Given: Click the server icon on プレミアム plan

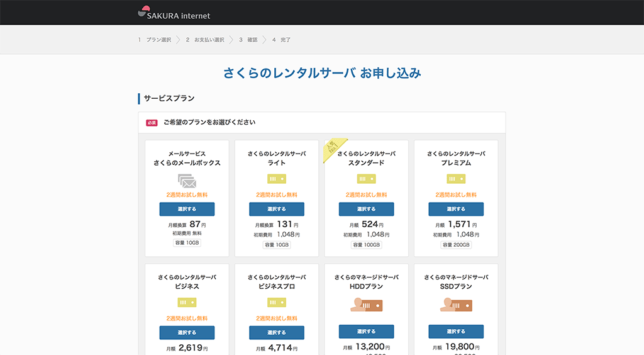Looking at the screenshot, I should pos(456,179).
